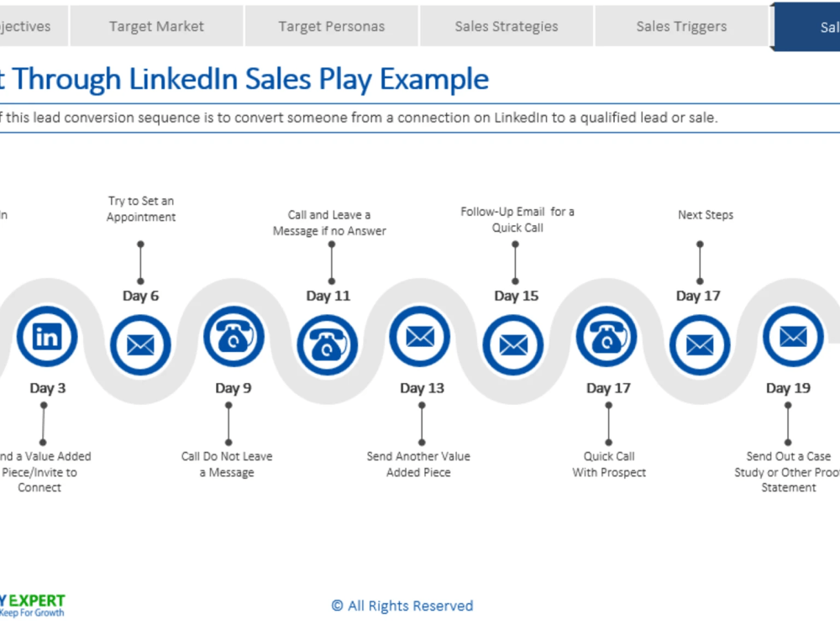Select the telephone icon below Day 11
This screenshot has width=840, height=630.
coord(328,345)
